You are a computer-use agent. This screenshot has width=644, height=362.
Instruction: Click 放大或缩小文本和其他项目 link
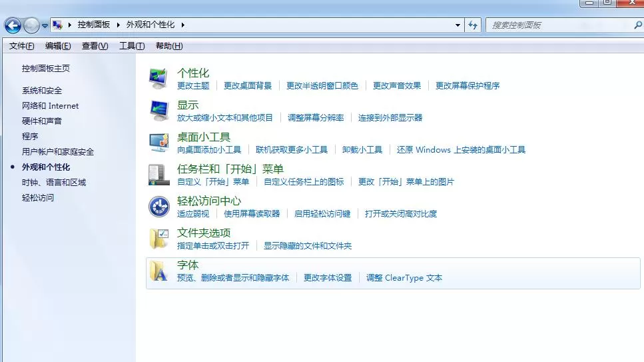225,117
